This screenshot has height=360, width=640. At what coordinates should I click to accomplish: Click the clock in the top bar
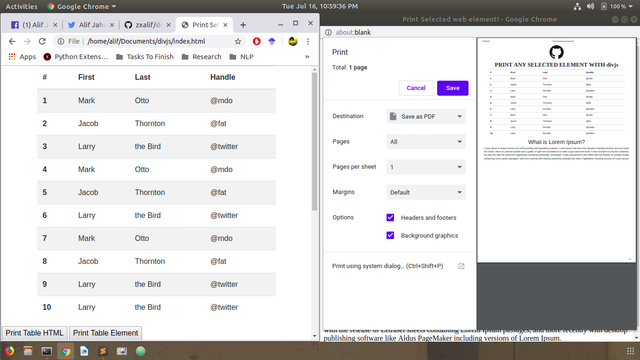click(320, 7)
